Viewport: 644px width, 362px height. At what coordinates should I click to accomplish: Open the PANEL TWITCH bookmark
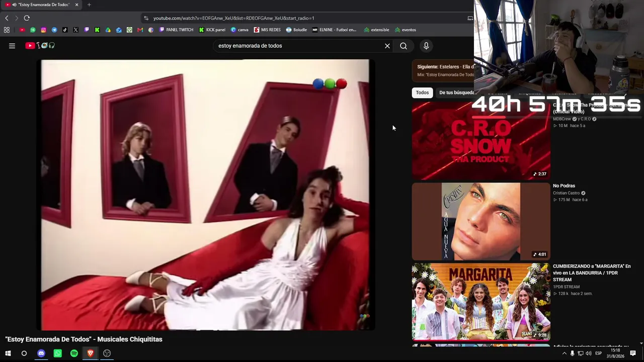click(176, 30)
